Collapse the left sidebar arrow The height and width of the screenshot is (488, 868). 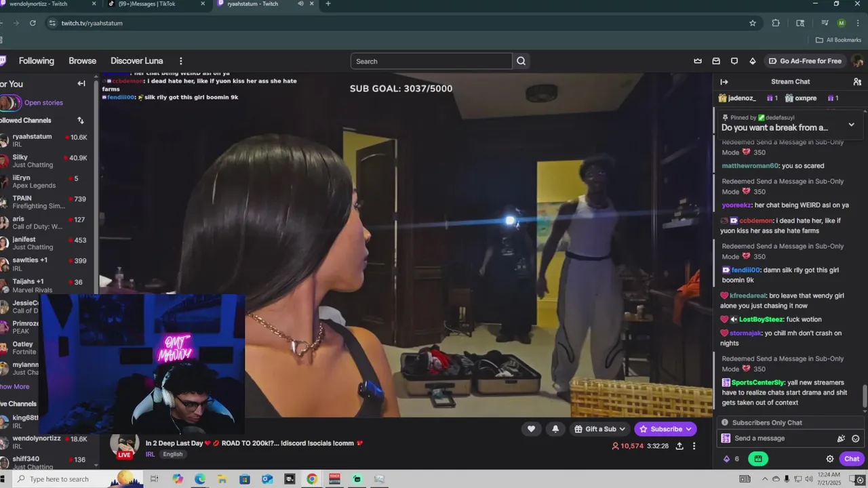click(x=81, y=83)
